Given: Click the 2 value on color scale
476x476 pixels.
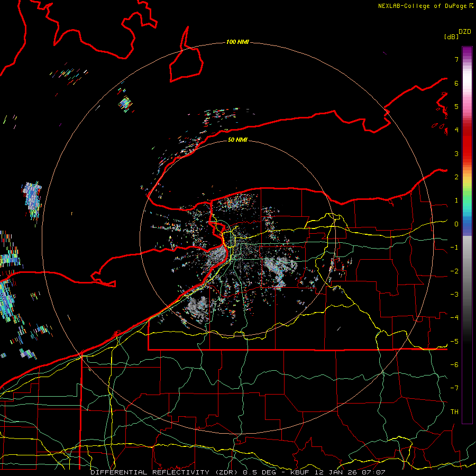Looking at the screenshot, I should point(456,177).
